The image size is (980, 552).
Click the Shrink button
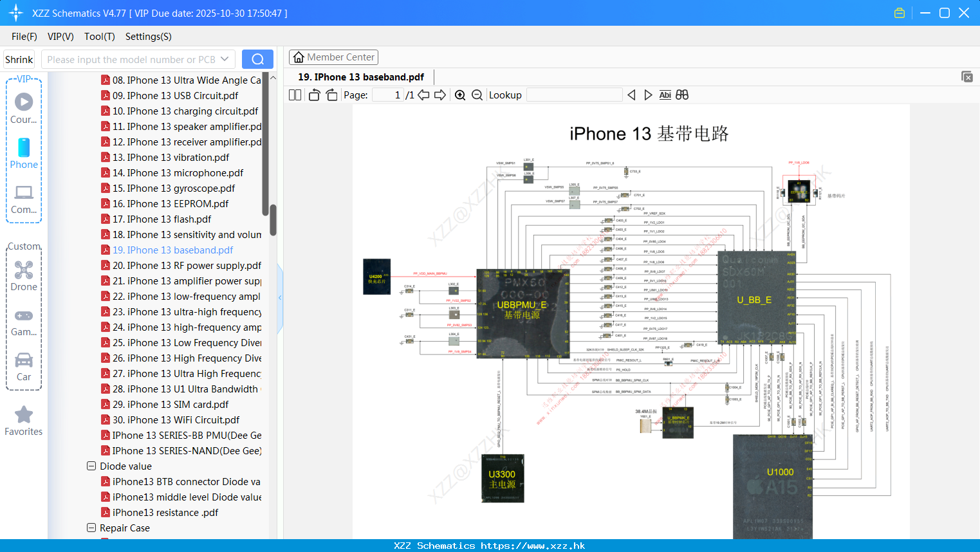tap(19, 59)
